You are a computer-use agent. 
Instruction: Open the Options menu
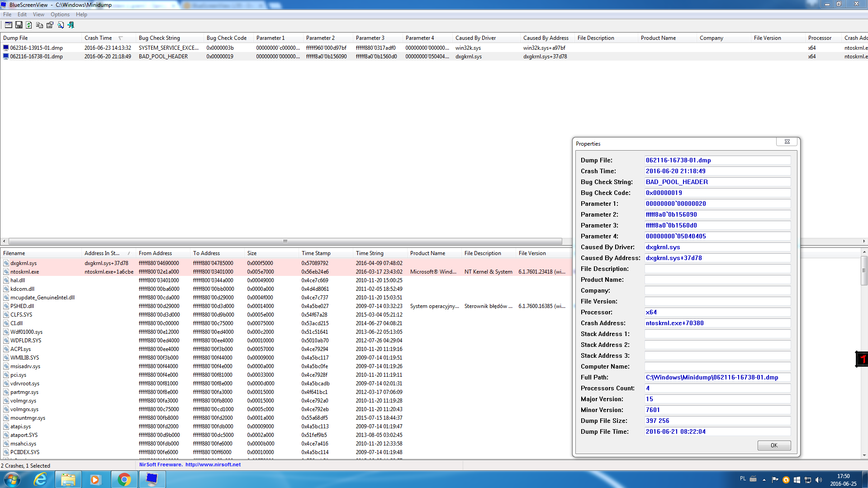(60, 14)
